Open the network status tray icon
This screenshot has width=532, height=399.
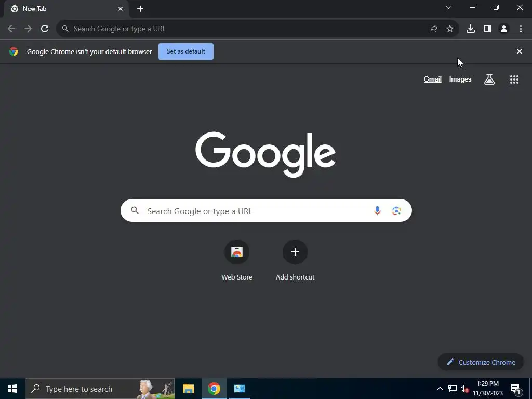tap(453, 389)
